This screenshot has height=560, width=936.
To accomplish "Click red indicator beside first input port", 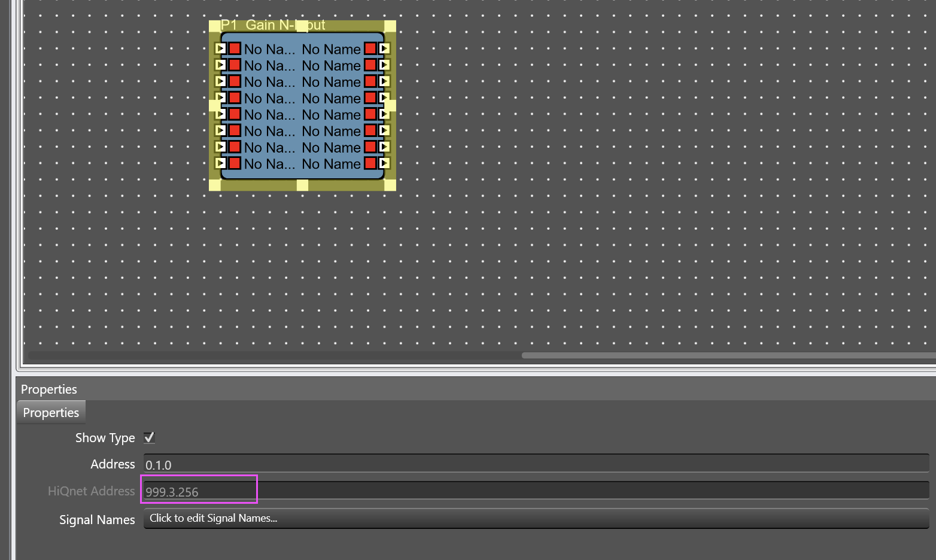I will (235, 48).
